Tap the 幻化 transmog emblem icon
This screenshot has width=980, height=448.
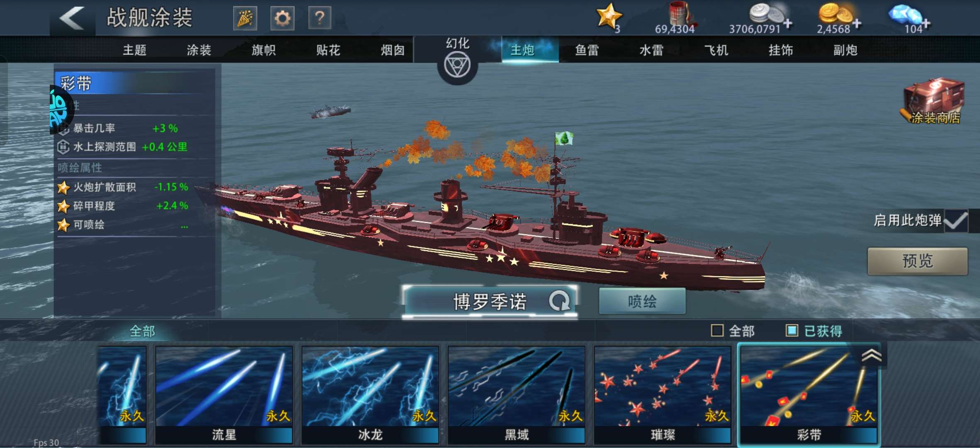coord(457,66)
